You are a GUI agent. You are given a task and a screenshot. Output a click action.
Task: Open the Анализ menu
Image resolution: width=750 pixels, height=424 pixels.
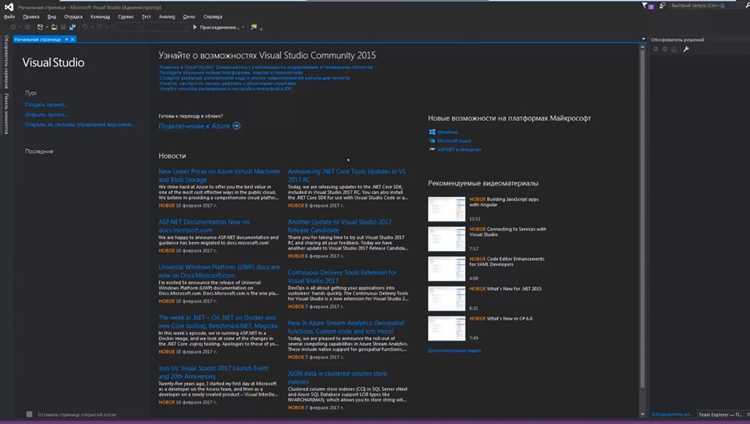pyautogui.click(x=167, y=17)
